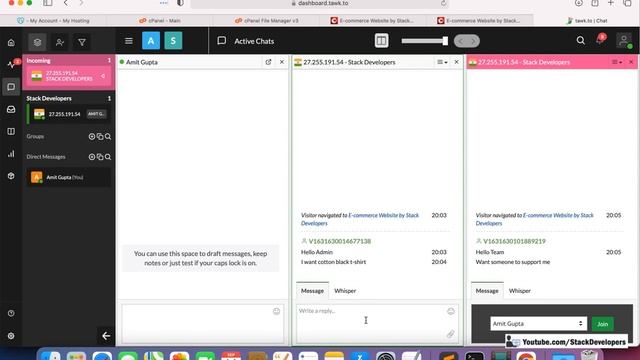Close the Amit Gupta chat panel
Screen dimensions: 640x360
[x=282, y=62]
